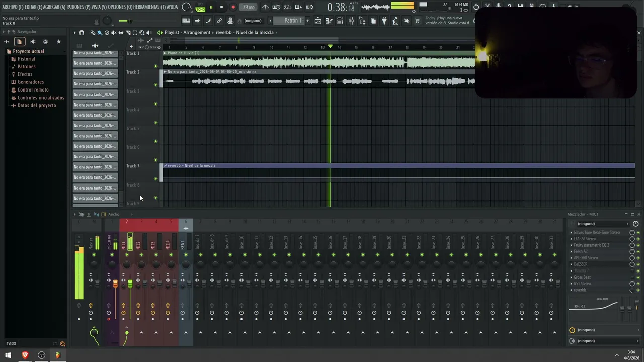Select the Playlist zoom tool
Screen dimensions: 644x362
click(142, 33)
